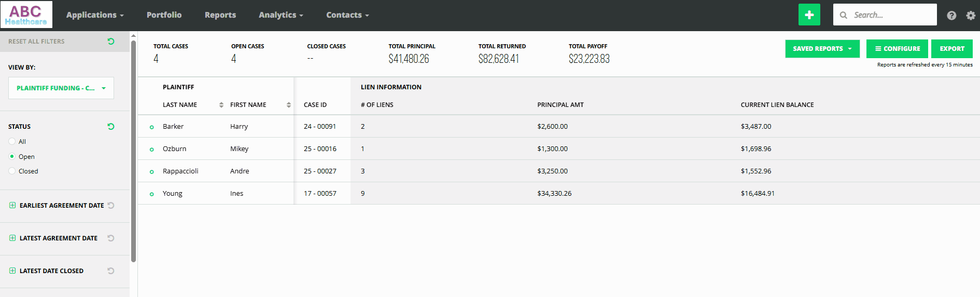Screen dimensions: 980x297
Task: Reset the Status filter with its refresh icon
Action: pos(110,127)
